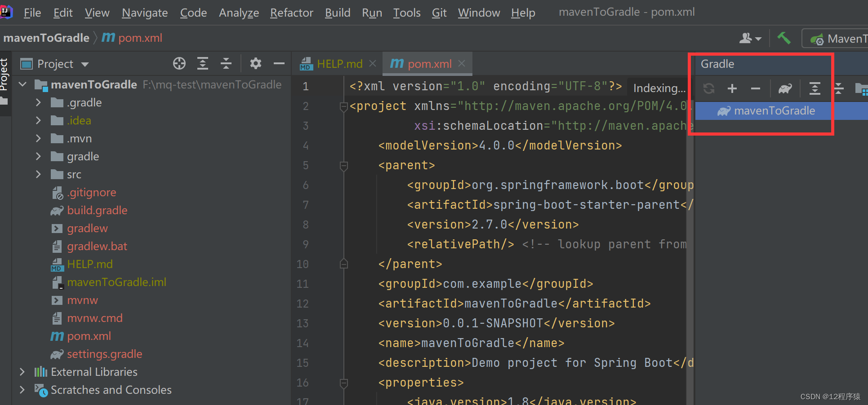Expand the gradle folder
The height and width of the screenshot is (405, 868).
38,157
